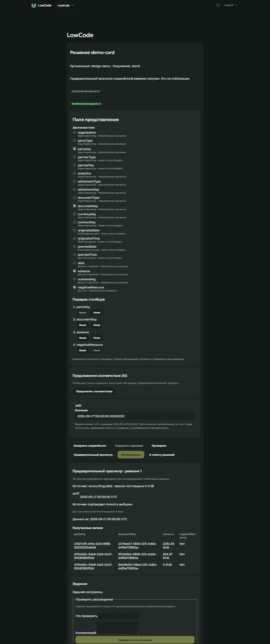Click the Что проверить input field
The image size is (270, 644).
118,616
